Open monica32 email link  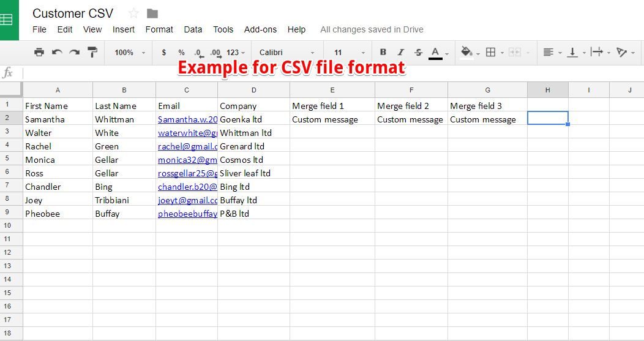tap(188, 160)
